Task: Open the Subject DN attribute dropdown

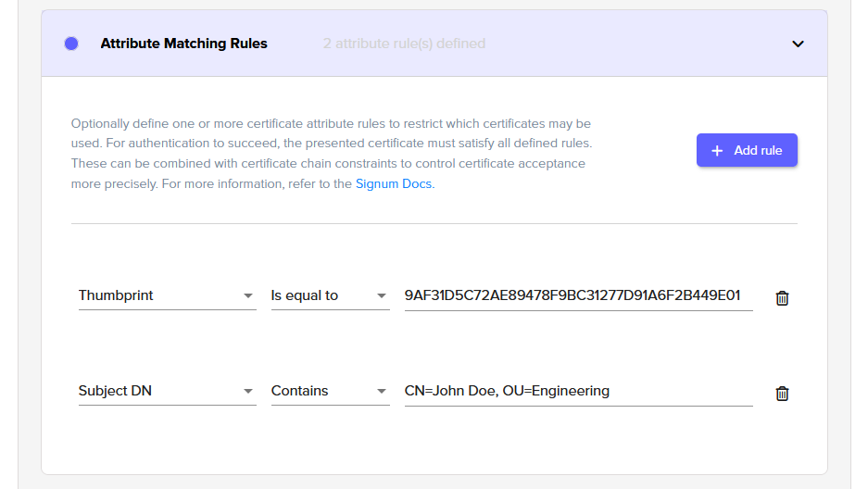Action: click(157, 392)
